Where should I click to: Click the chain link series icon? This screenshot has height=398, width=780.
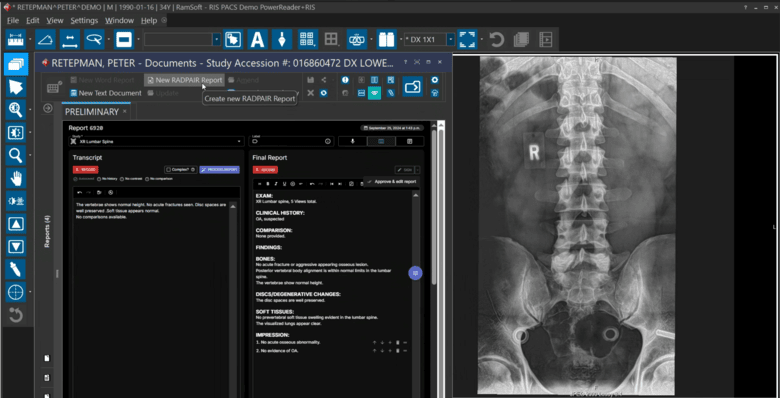coord(357,39)
